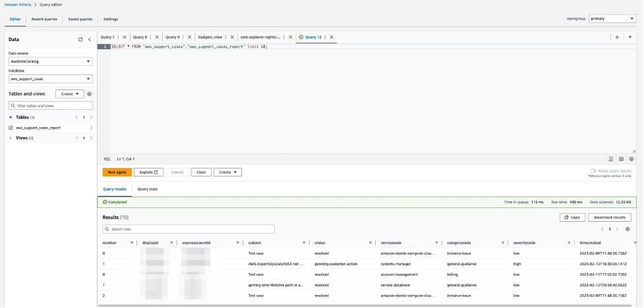Click the Clear button

201,172
